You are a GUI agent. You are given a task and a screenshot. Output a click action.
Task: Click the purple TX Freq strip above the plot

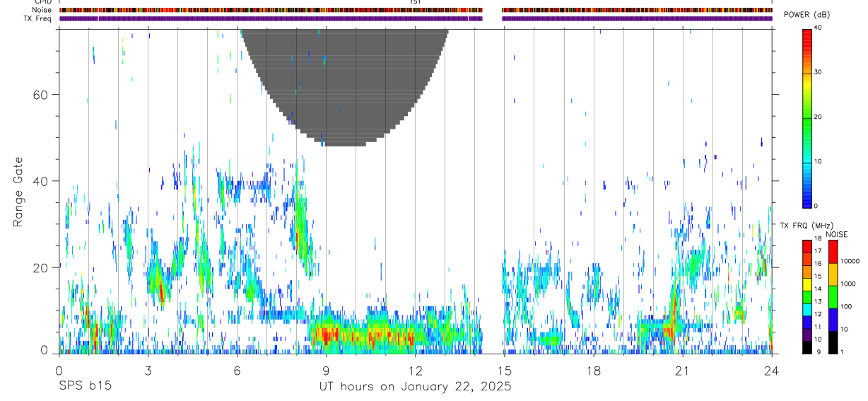tap(416, 18)
